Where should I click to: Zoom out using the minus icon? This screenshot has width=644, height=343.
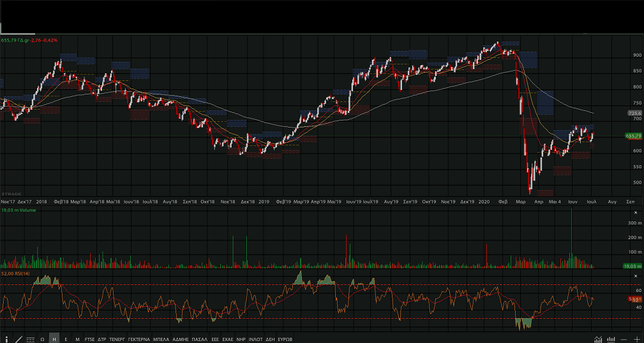tap(624, 339)
